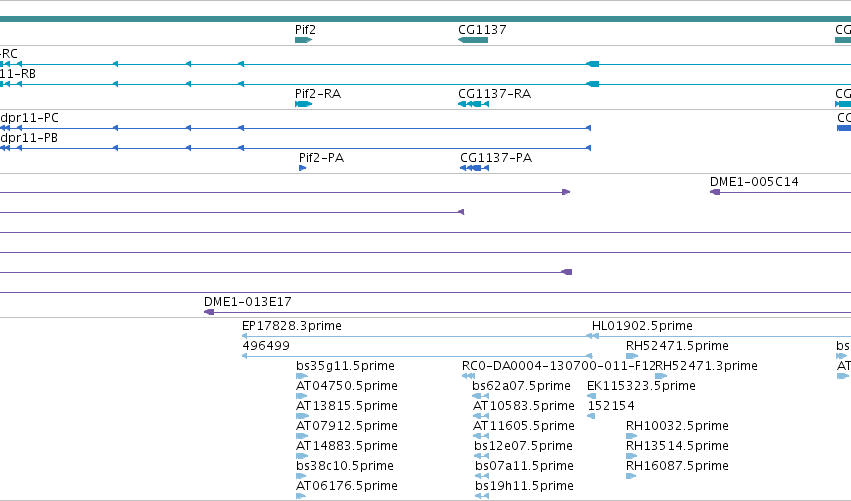Select the RH52471.3prime EST label

coord(706,366)
